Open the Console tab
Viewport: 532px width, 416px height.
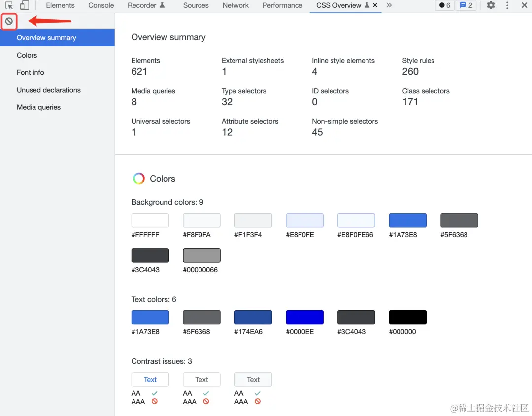coord(101,5)
